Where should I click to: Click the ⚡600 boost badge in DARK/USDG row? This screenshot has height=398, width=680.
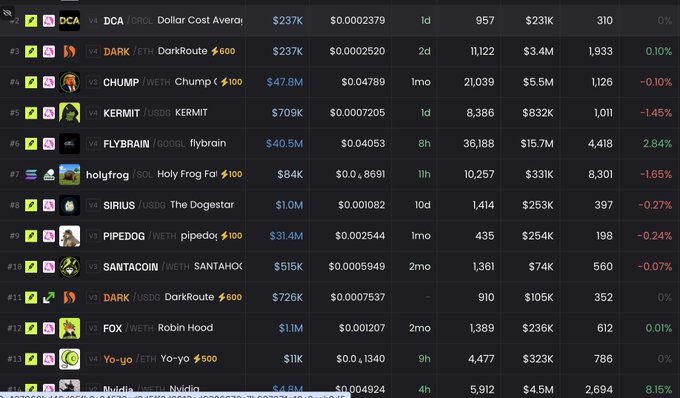coord(230,297)
